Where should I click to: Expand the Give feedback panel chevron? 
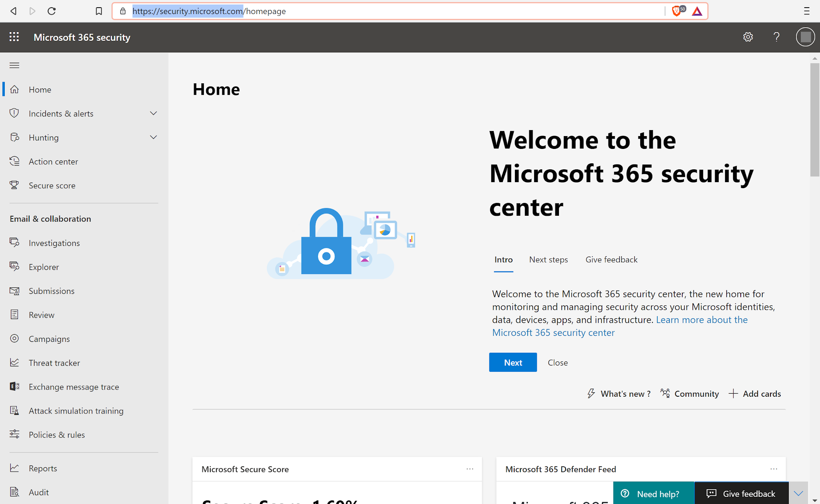798,493
